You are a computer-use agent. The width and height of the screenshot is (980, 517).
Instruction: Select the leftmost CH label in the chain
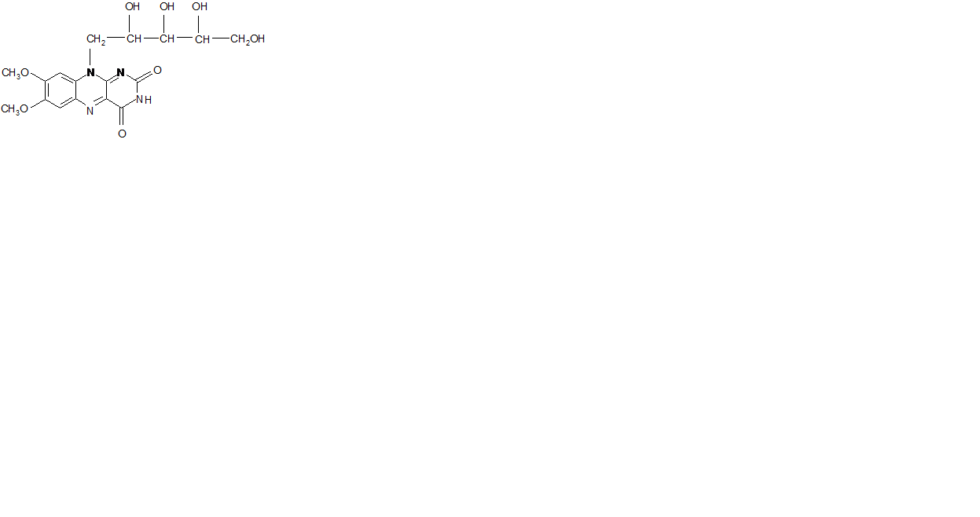[x=134, y=38]
